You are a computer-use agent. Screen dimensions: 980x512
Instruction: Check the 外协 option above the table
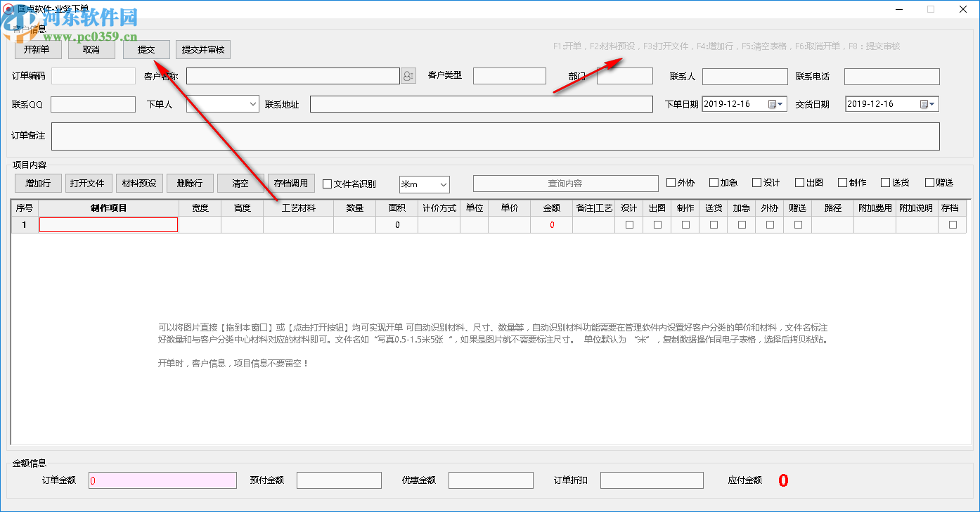point(669,182)
